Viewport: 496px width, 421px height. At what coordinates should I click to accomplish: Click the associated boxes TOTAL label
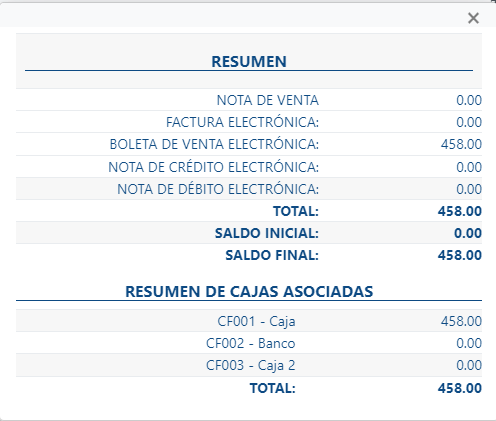(273, 388)
